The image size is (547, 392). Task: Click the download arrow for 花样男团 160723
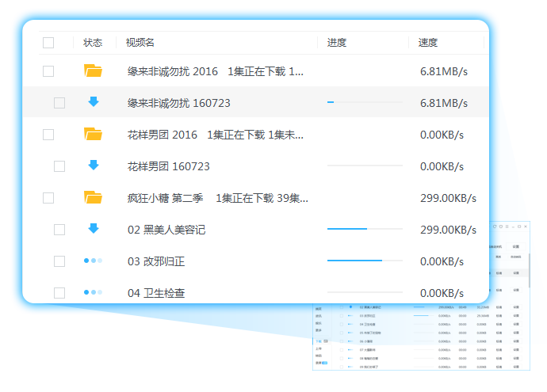(x=93, y=166)
